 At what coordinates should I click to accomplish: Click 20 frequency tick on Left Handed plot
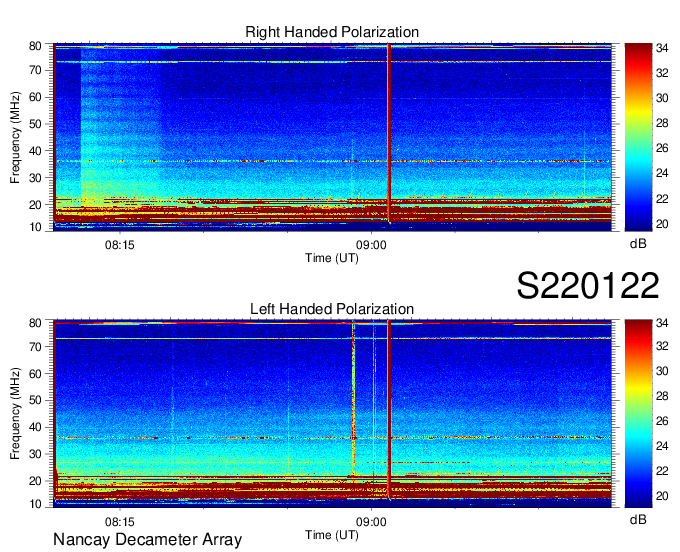coord(35,481)
